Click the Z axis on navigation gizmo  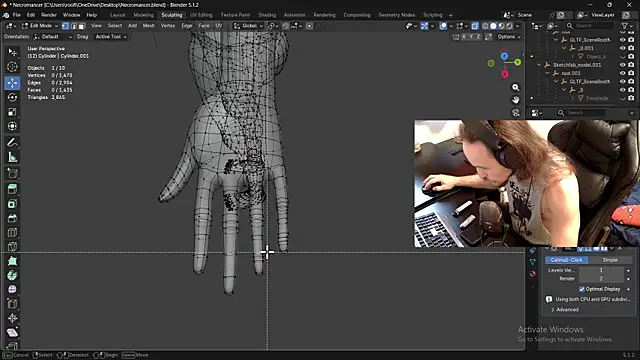tap(504, 56)
